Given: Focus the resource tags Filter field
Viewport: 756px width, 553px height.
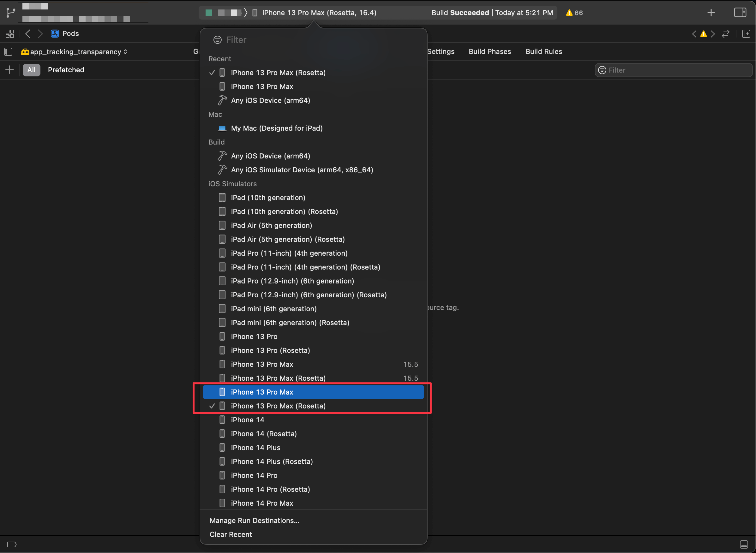Looking at the screenshot, I should click(673, 70).
